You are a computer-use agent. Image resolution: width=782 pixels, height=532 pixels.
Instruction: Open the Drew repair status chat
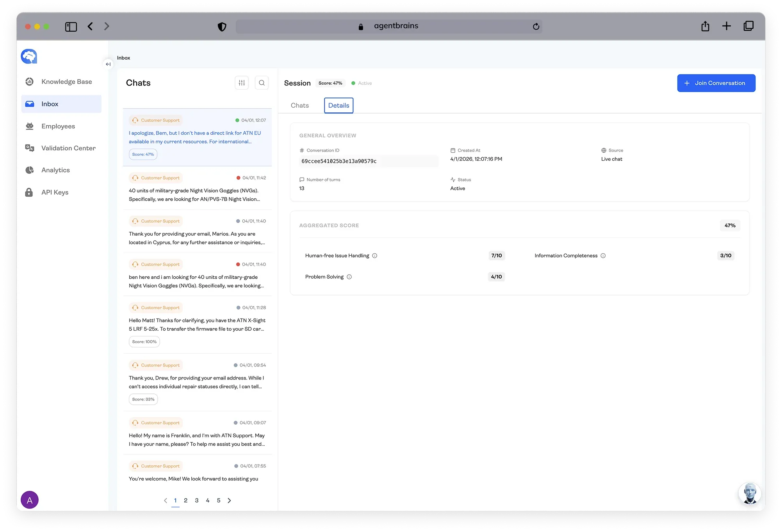[x=197, y=382]
